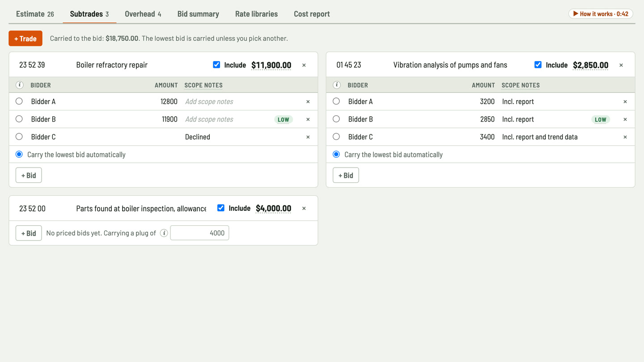
Task: Select carry lowest bid for Vibration analysis
Action: 336,154
